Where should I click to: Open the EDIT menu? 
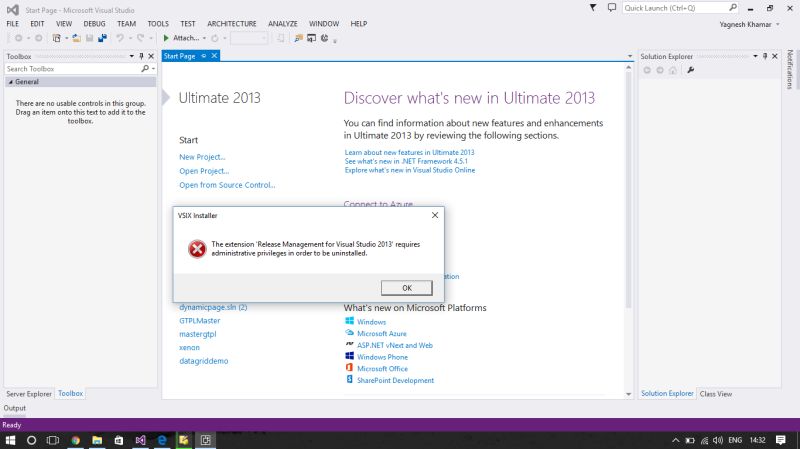[x=37, y=23]
